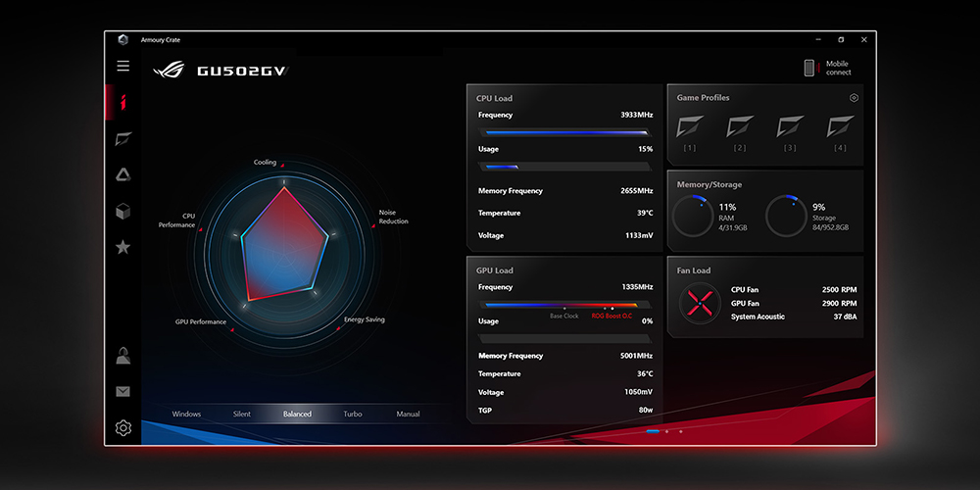Click the 1133mV CPU voltage value
Screen dimensions: 980x490
(x=639, y=235)
